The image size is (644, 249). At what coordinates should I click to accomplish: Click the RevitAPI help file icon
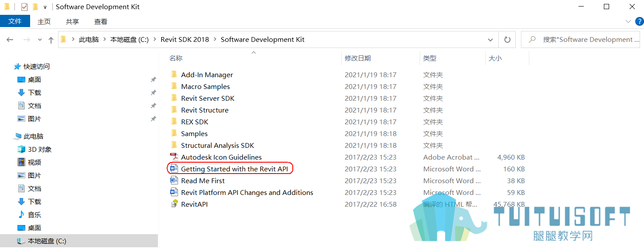(174, 204)
